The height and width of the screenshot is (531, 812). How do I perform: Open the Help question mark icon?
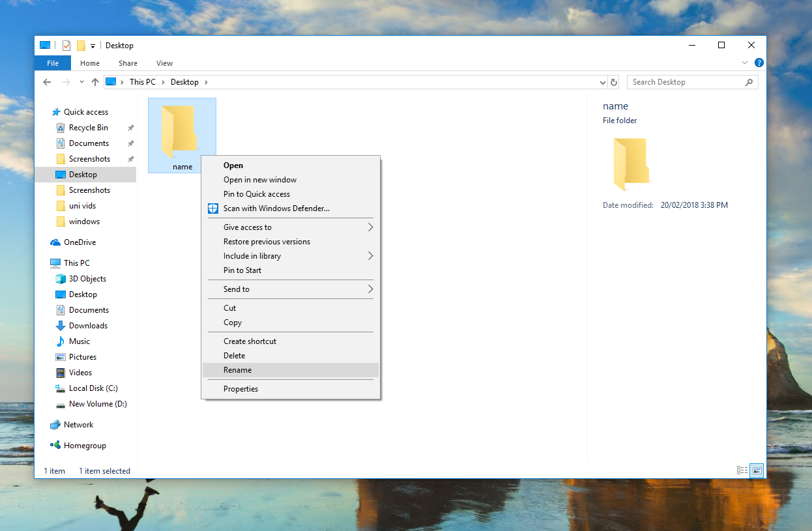pos(759,63)
